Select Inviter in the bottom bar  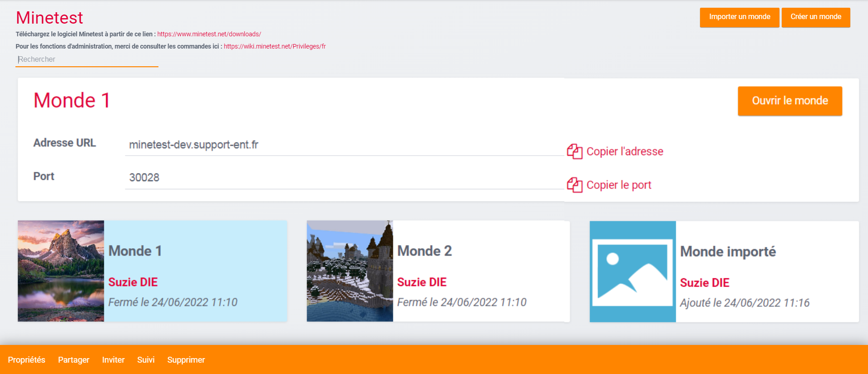coord(113,360)
